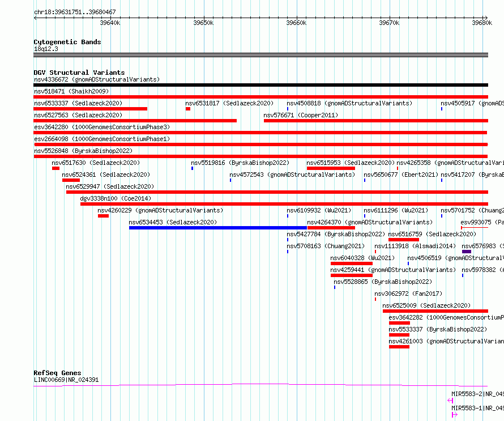Click nsv4572543 gnomADStructuralVariants label
The image size is (504, 421).
(292, 175)
